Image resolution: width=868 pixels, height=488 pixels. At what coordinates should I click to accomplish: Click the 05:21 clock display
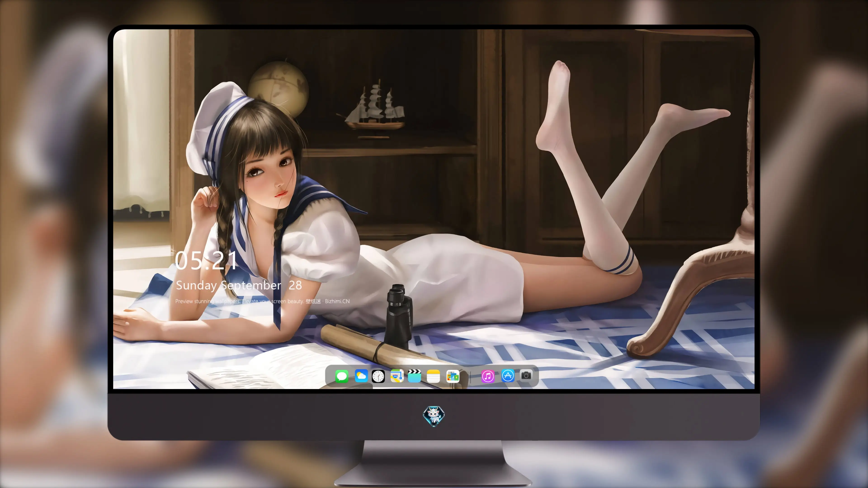(206, 261)
